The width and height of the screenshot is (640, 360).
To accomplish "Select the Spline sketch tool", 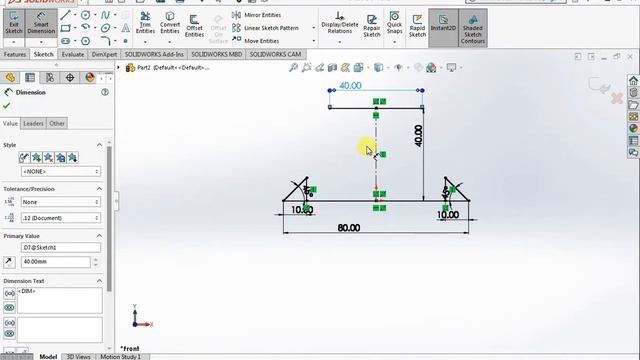I will (x=105, y=16).
